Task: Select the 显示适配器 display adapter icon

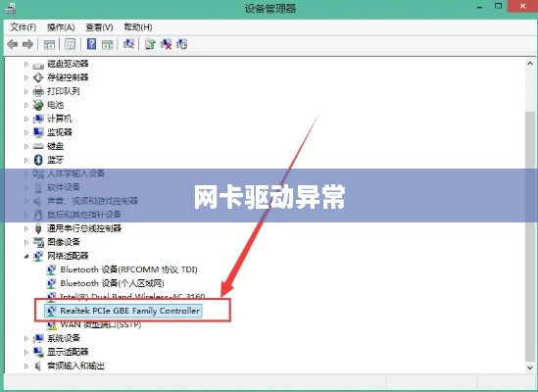Action: (38, 352)
